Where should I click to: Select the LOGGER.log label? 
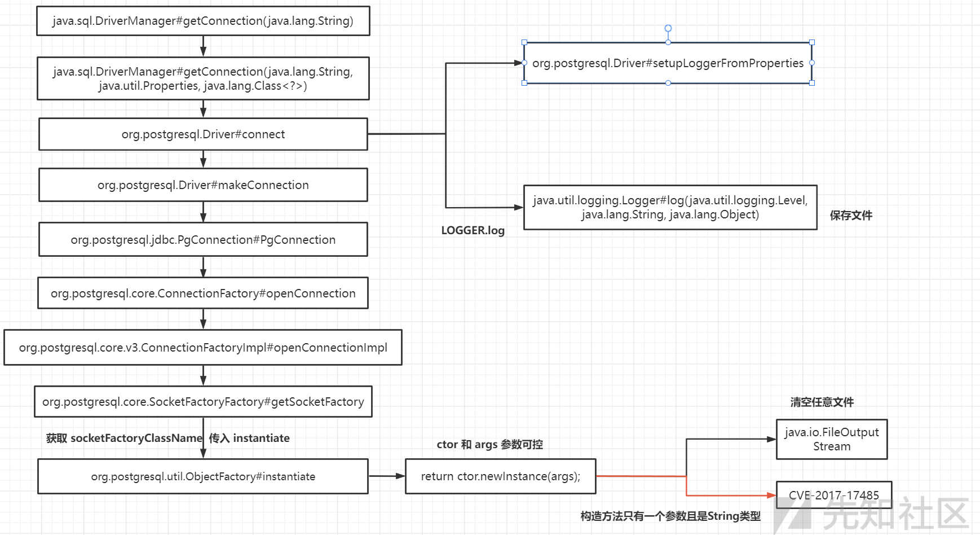pyautogui.click(x=473, y=230)
